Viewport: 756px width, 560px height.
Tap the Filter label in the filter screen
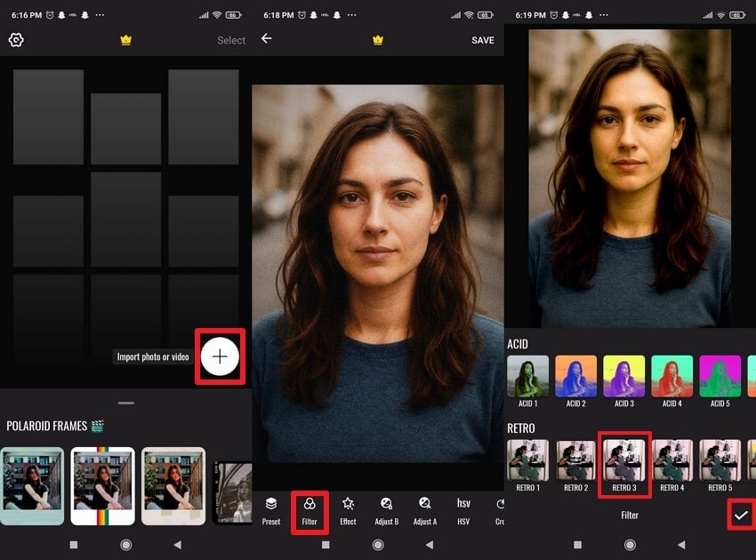pyautogui.click(x=630, y=516)
